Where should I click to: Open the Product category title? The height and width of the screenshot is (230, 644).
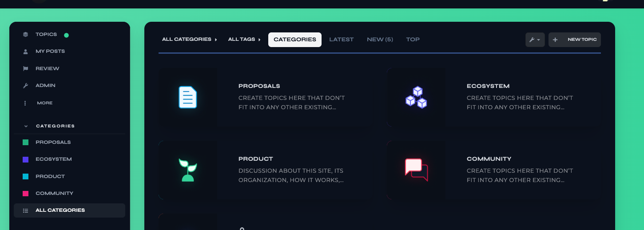pos(255,159)
